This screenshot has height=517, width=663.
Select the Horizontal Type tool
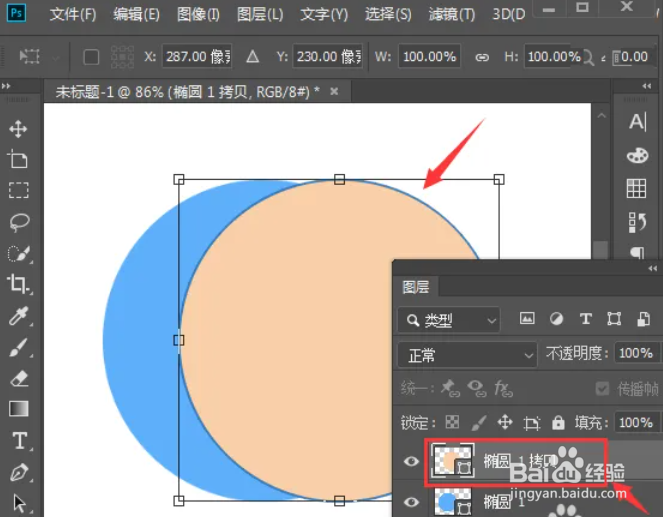[20, 440]
